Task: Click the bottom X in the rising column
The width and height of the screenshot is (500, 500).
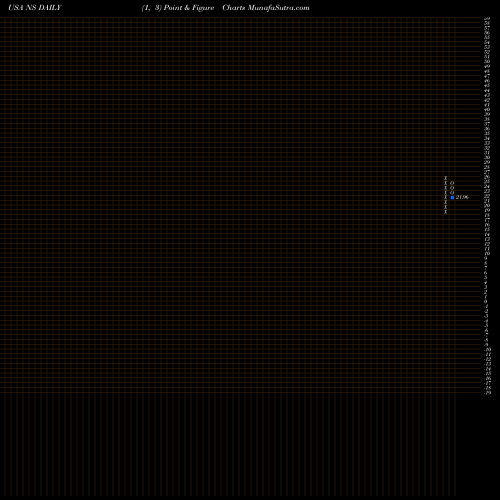Action: coord(445,212)
